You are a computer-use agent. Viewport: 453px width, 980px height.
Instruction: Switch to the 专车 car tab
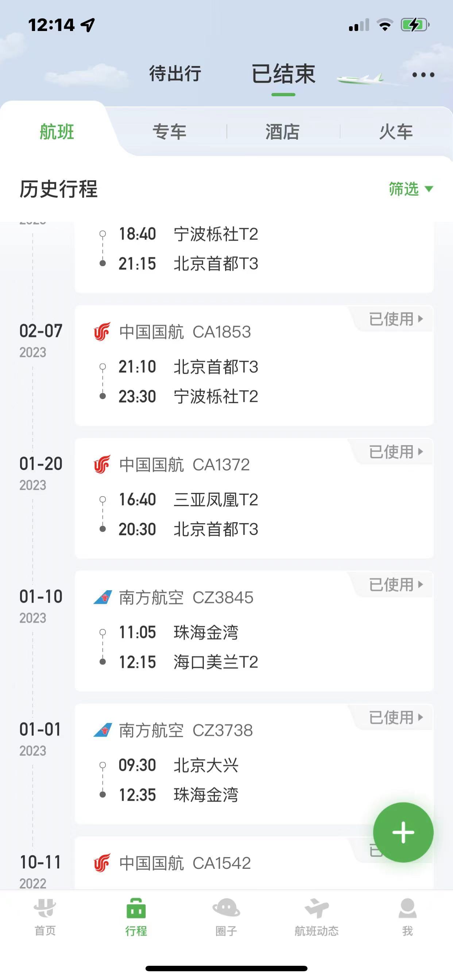point(169,132)
